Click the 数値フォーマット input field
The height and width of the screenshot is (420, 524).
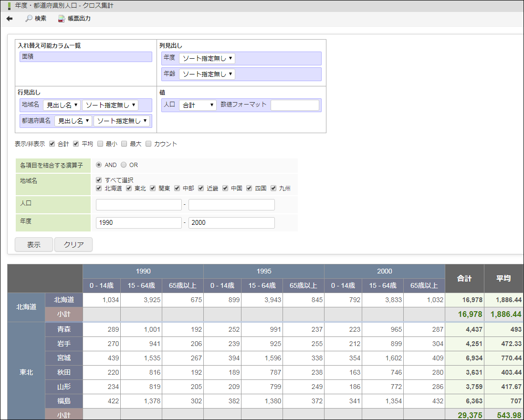tap(294, 105)
